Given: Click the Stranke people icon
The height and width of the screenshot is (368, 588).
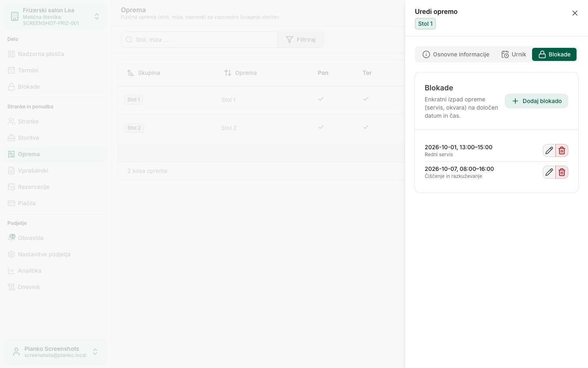Looking at the screenshot, I should coord(11,121).
